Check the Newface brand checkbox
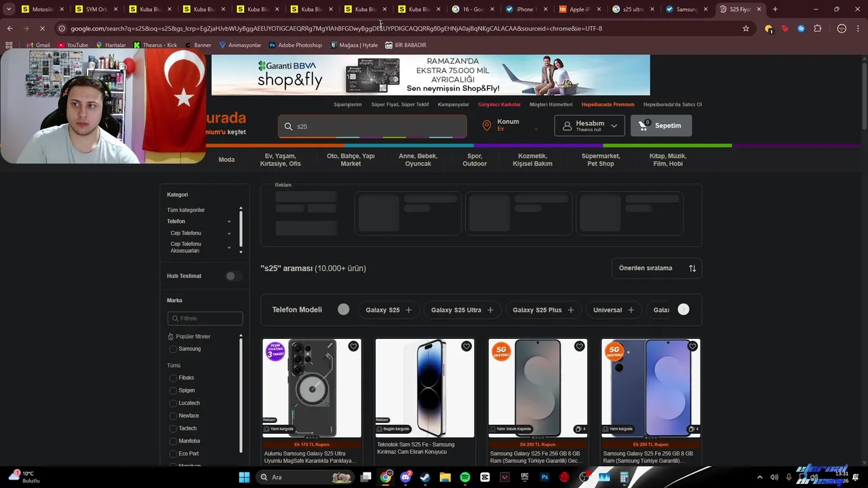This screenshot has height=488, width=868. [173, 415]
